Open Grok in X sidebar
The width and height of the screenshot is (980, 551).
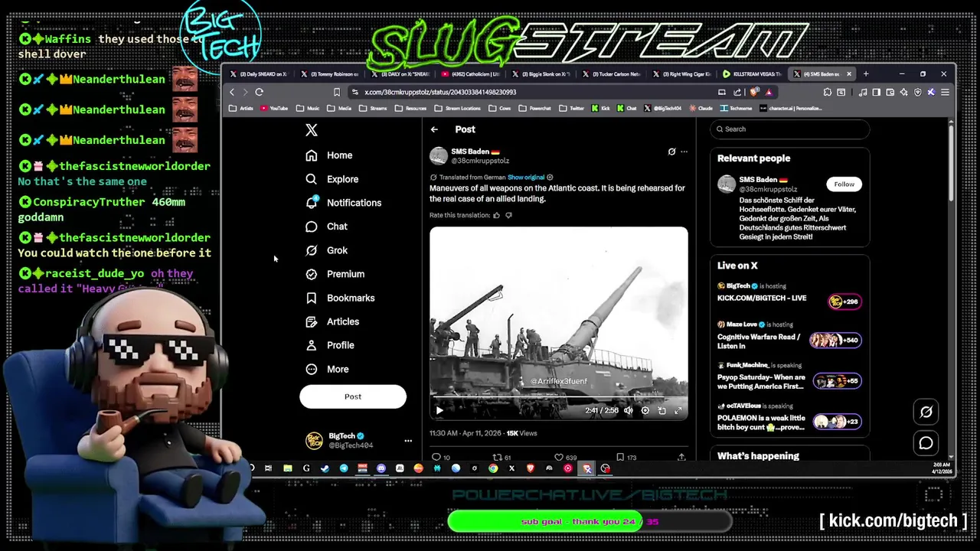326,250
